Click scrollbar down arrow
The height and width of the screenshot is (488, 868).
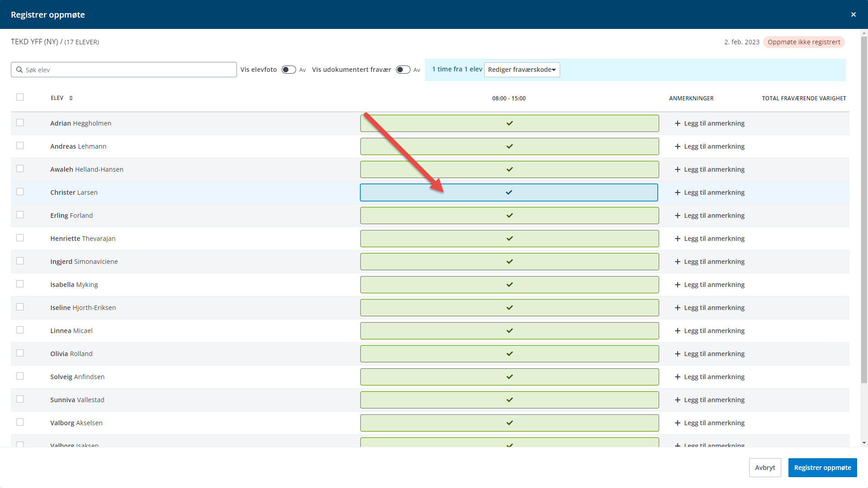(864, 443)
